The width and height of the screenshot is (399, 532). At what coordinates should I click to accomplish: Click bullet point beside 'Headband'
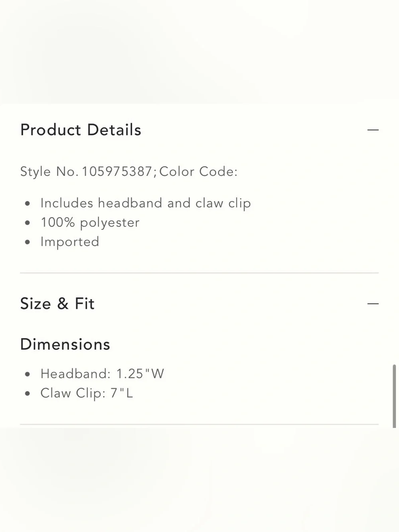click(x=27, y=374)
